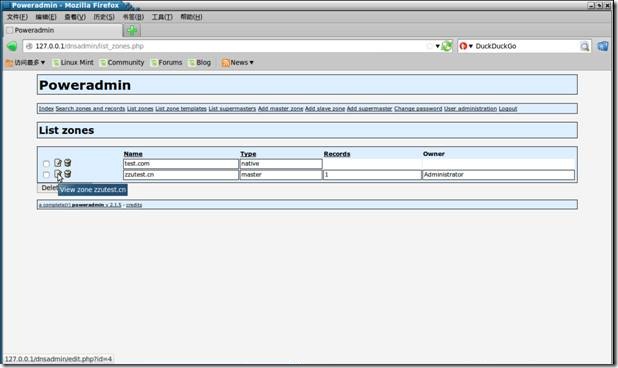Image resolution: width=618 pixels, height=368 pixels.
Task: Click the records count cell showing 1
Action: [372, 175]
